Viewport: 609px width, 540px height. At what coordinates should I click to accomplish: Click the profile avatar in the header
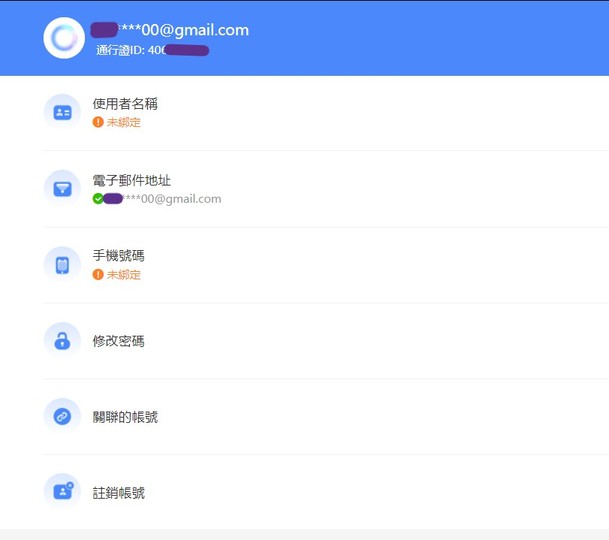pos(64,38)
